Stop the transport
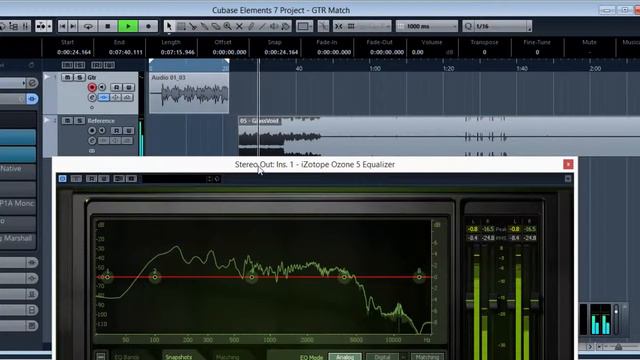Viewport: 640px width, 360px height. 108,26
